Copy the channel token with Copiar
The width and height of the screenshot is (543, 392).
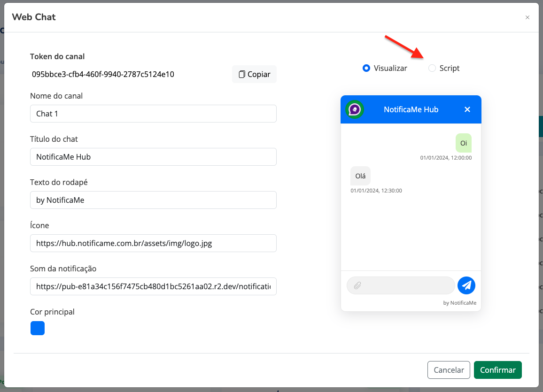[x=254, y=74]
